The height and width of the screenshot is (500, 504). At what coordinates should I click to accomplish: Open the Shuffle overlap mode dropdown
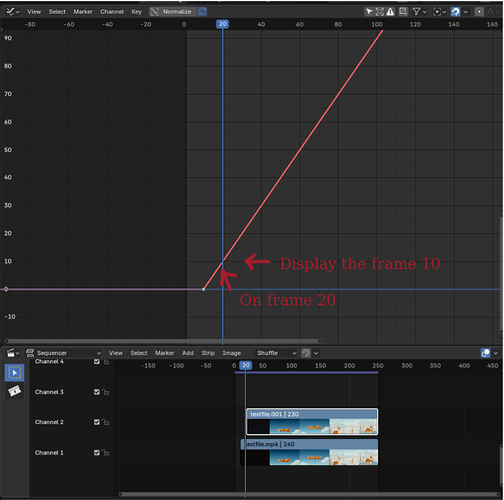click(x=276, y=353)
